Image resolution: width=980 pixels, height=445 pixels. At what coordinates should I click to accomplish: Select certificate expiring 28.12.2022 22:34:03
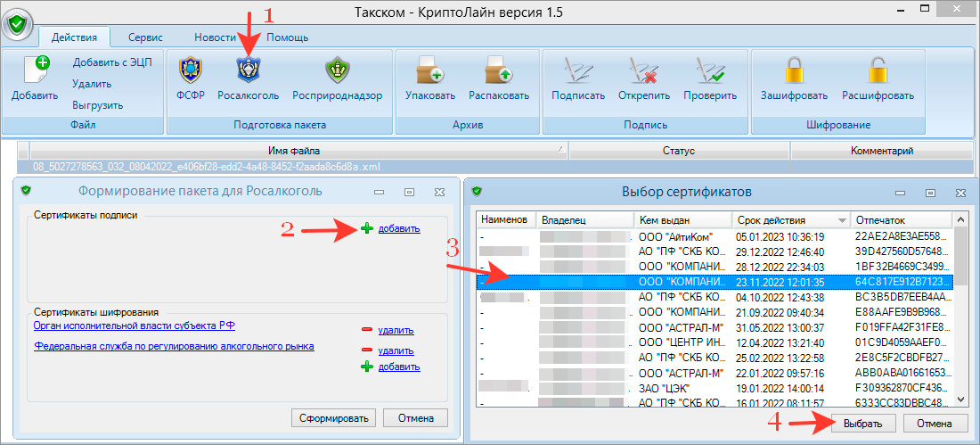pos(715,267)
